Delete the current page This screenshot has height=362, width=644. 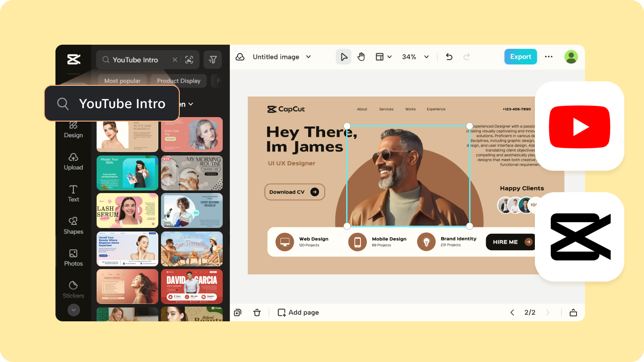(x=257, y=312)
